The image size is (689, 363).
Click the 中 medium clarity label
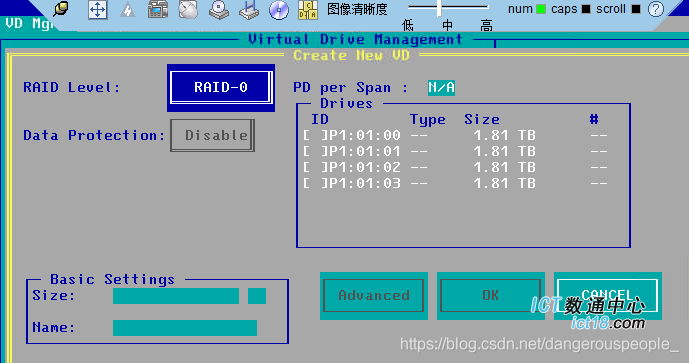447,25
